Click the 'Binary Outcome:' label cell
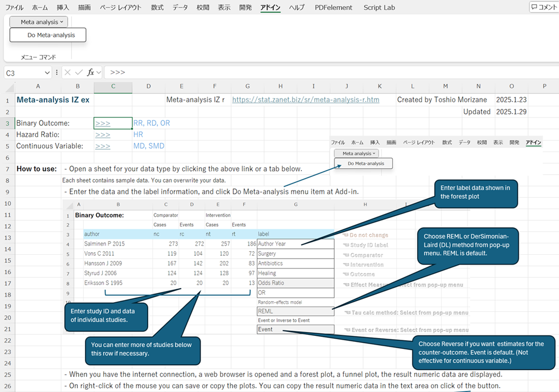Viewport: 559px width, 392px height. coord(43,123)
